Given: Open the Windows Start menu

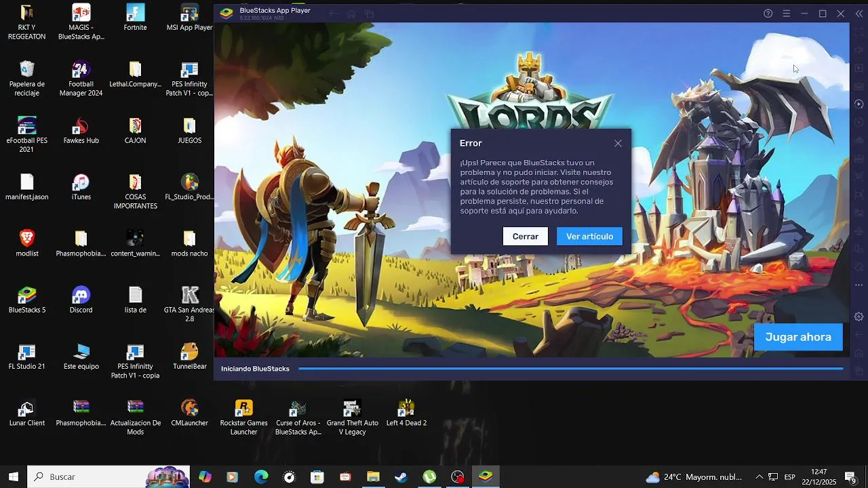Looking at the screenshot, I should [x=13, y=476].
